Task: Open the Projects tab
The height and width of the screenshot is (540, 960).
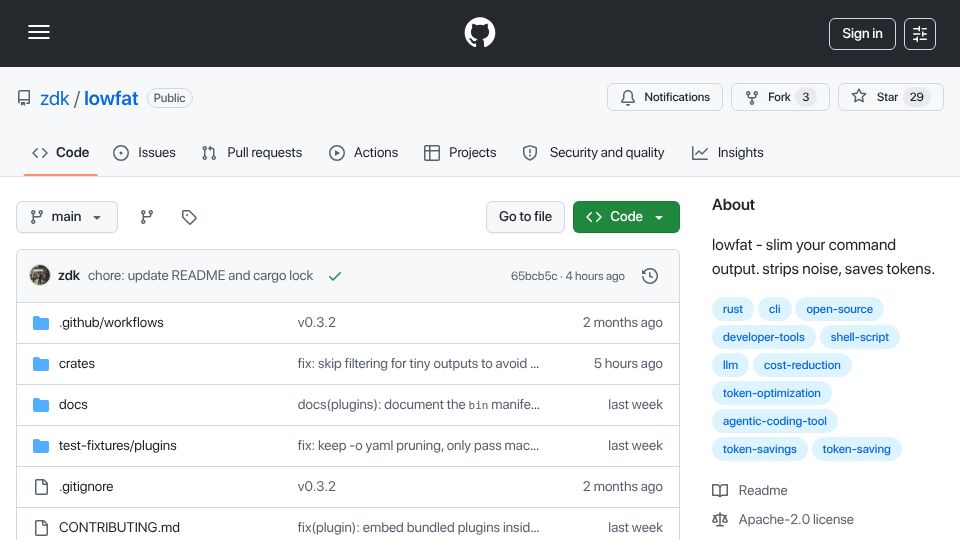Action: pos(460,152)
